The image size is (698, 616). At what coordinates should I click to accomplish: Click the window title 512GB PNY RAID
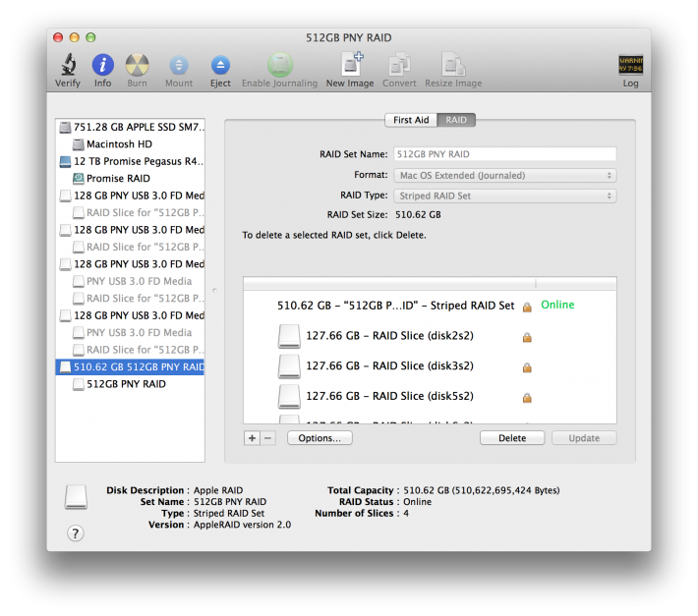coord(349,37)
